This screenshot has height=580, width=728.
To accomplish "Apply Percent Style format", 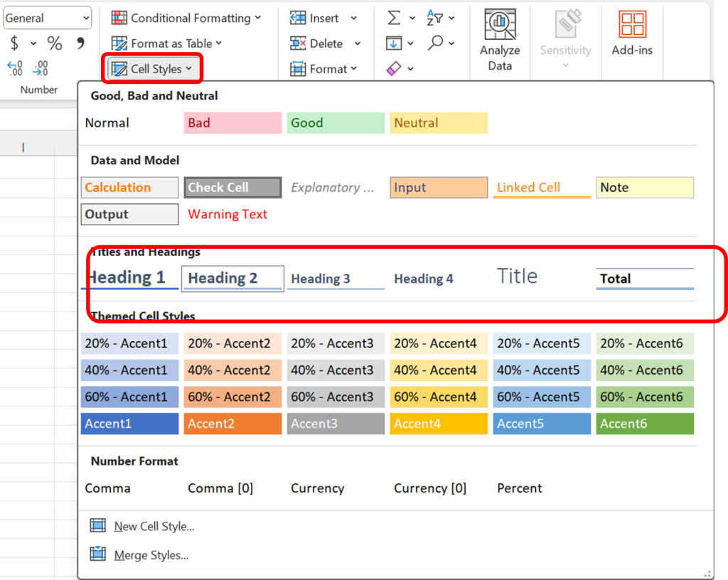I will tap(55, 43).
